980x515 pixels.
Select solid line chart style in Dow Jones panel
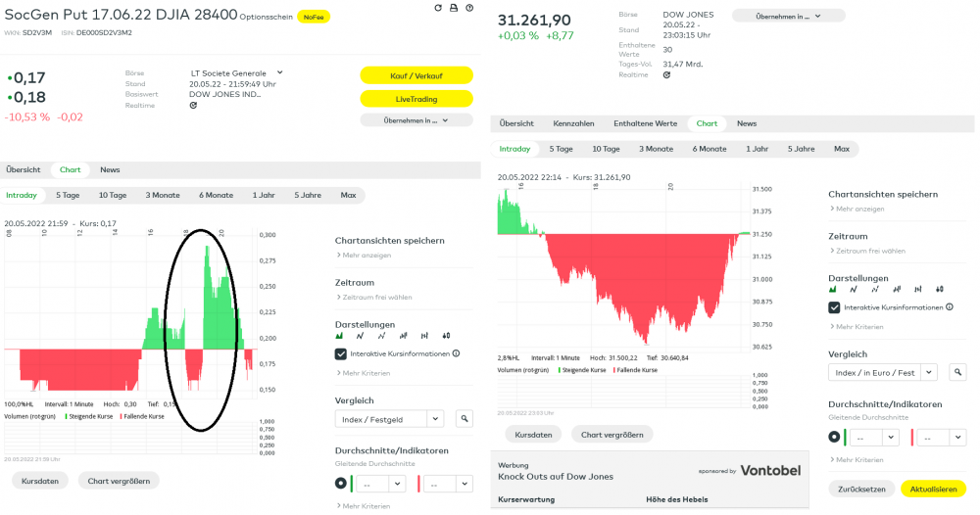(854, 290)
